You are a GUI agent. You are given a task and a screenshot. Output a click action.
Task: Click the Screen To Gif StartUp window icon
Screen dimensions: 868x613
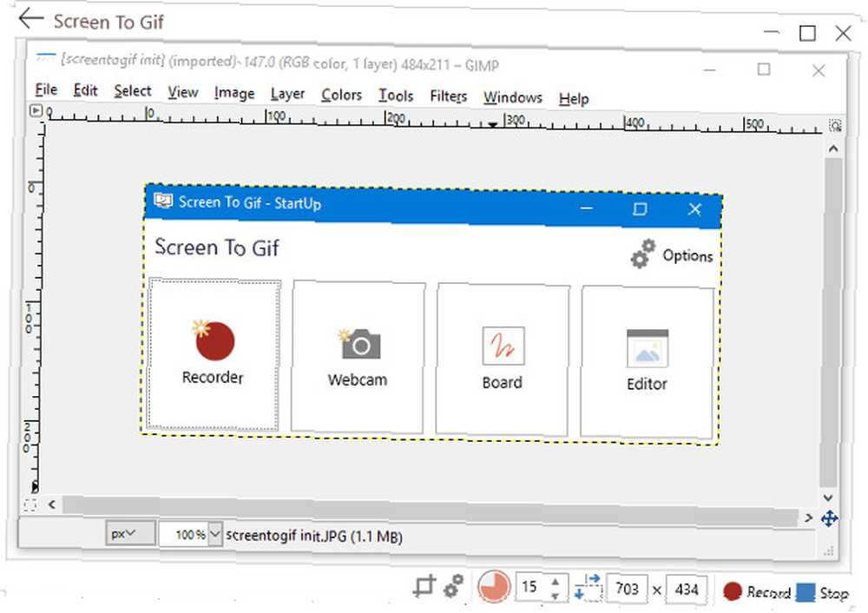[x=163, y=200]
